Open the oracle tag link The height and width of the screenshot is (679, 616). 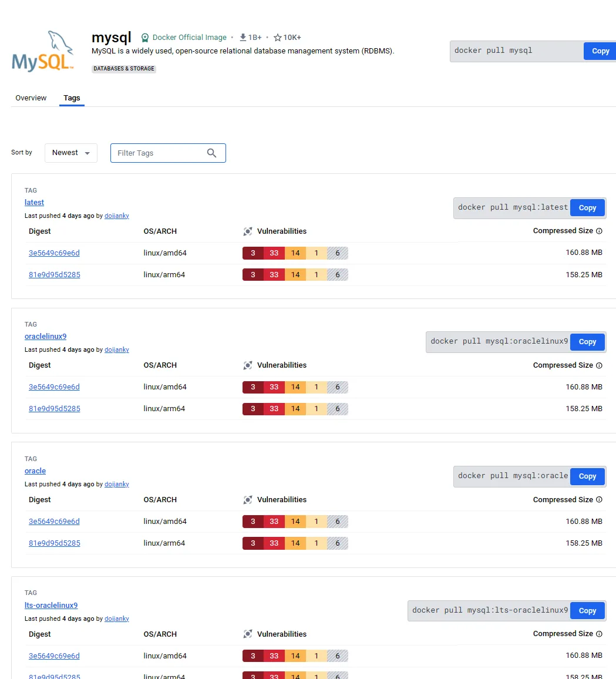pos(35,470)
